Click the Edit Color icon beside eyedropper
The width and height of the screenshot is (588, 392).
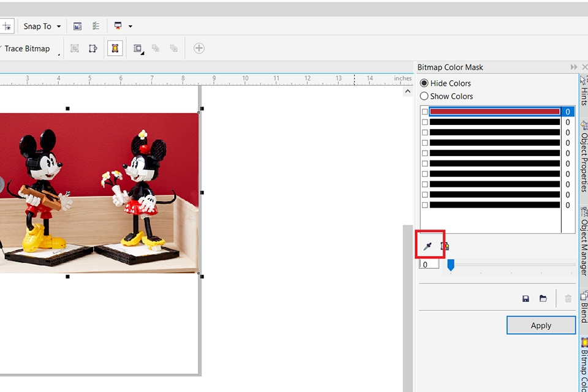pos(445,246)
